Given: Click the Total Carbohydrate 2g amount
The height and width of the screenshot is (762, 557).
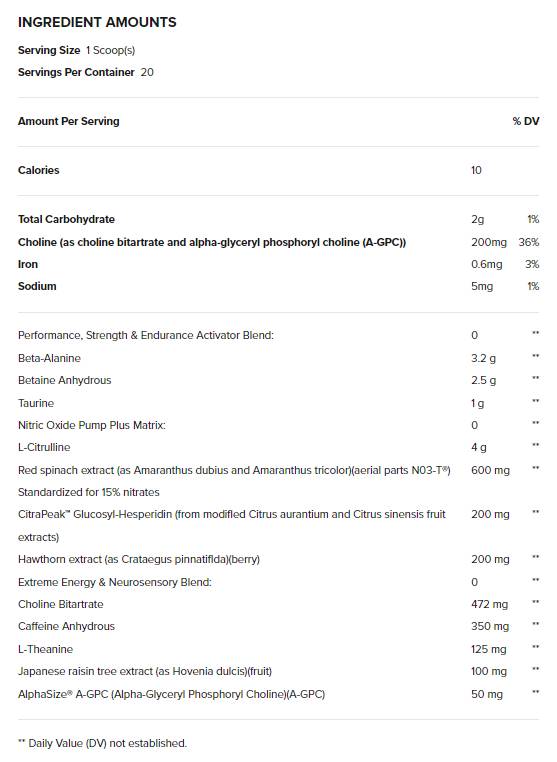Looking at the screenshot, I should (477, 219).
